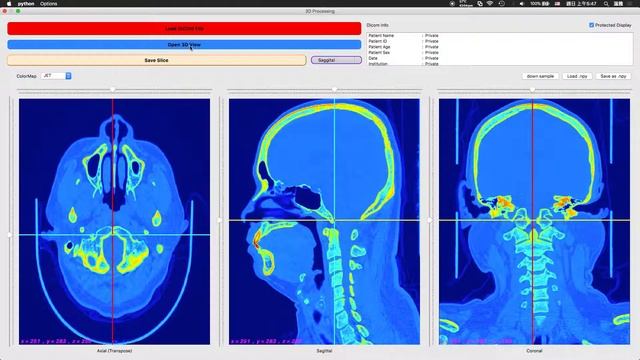Click the 'Axial (Transpose)' caption label
This screenshot has height=360, width=640.
click(114, 351)
